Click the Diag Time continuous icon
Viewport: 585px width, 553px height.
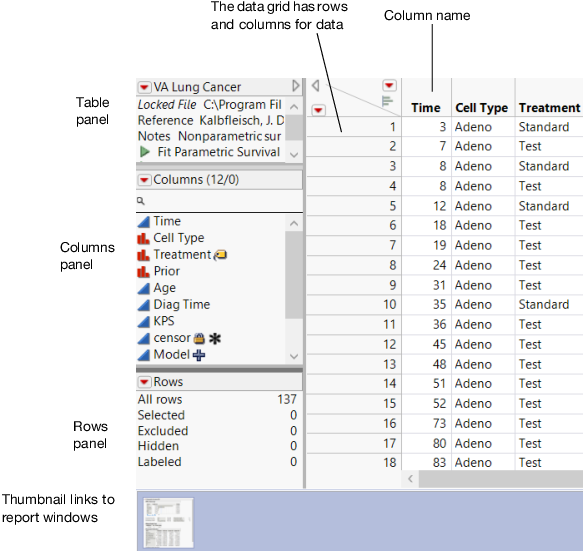coord(144,305)
